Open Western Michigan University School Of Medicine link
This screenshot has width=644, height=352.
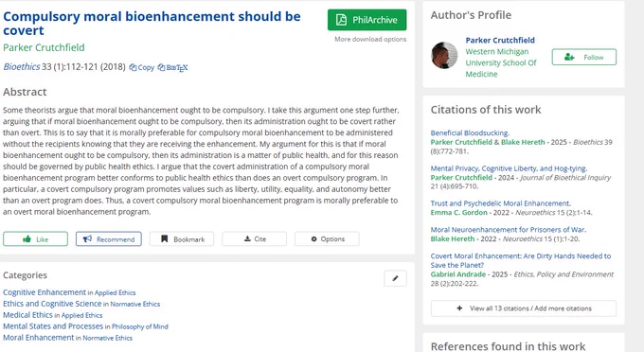pyautogui.click(x=501, y=62)
